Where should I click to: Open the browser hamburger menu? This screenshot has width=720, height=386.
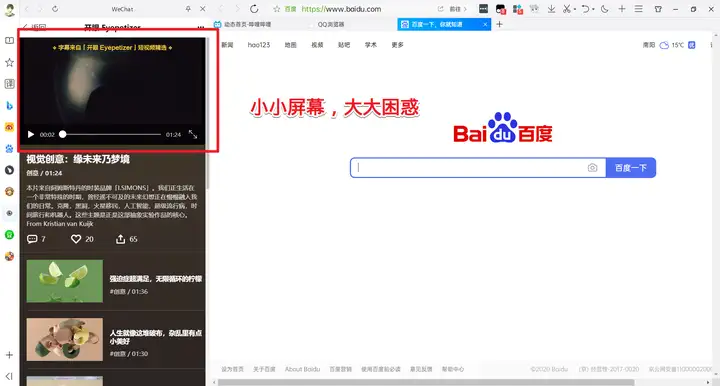[639, 9]
